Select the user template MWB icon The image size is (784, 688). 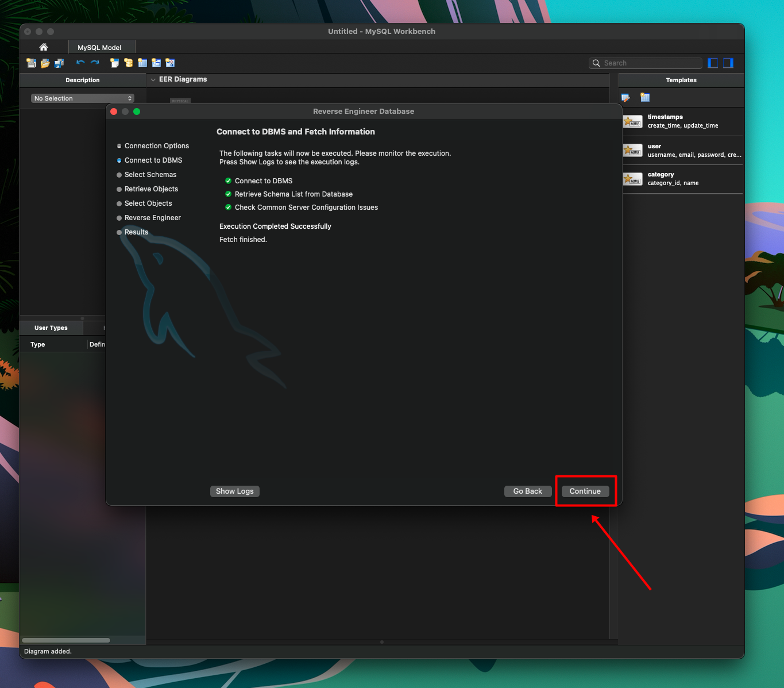pos(633,150)
